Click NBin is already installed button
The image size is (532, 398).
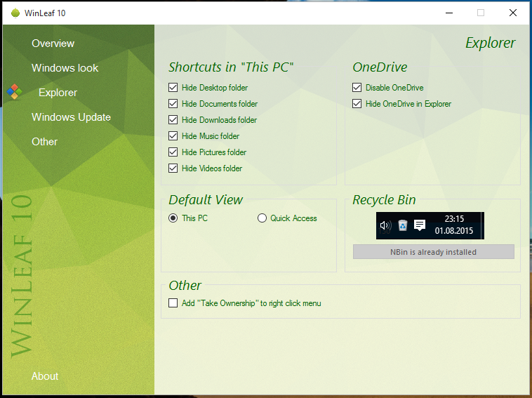pyautogui.click(x=434, y=252)
